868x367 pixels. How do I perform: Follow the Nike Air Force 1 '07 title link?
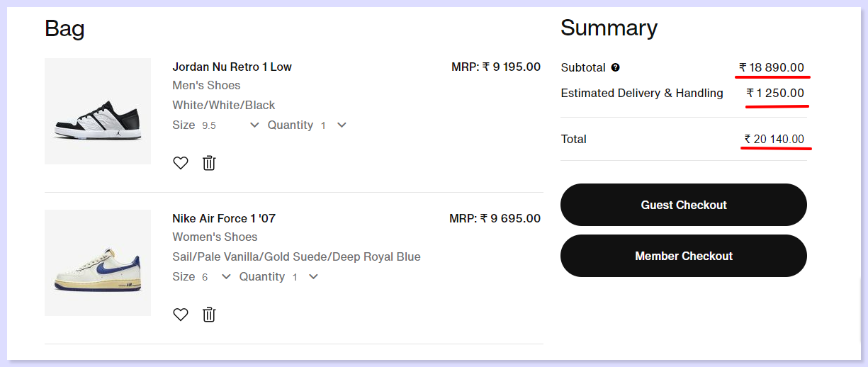coord(224,218)
